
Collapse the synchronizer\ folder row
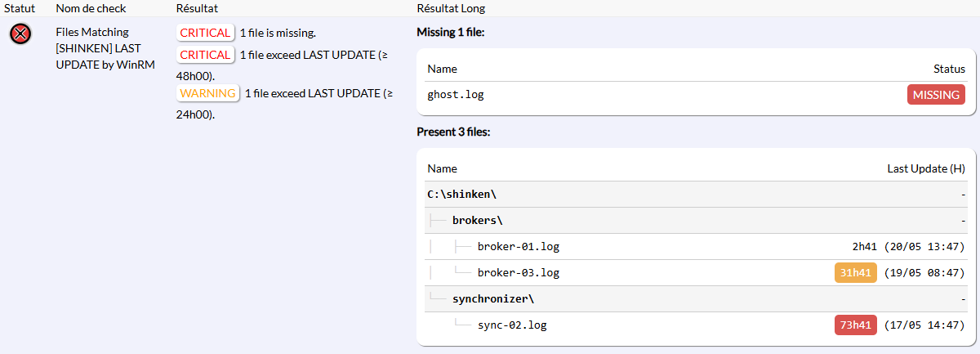tap(493, 299)
